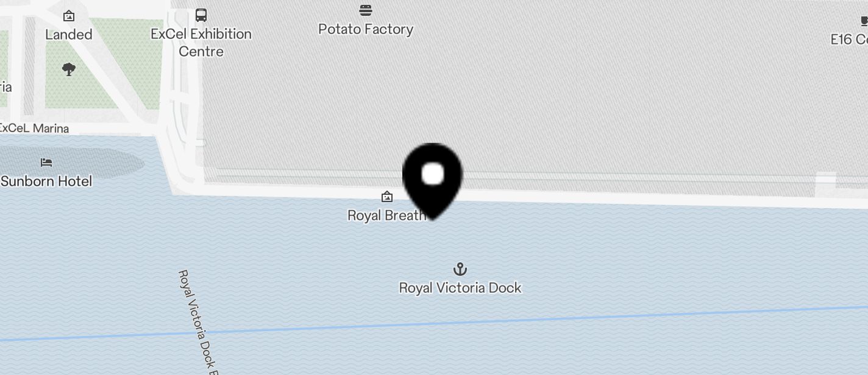The image size is (868, 375).
Task: Select the Potato Factory label
Action: click(366, 29)
